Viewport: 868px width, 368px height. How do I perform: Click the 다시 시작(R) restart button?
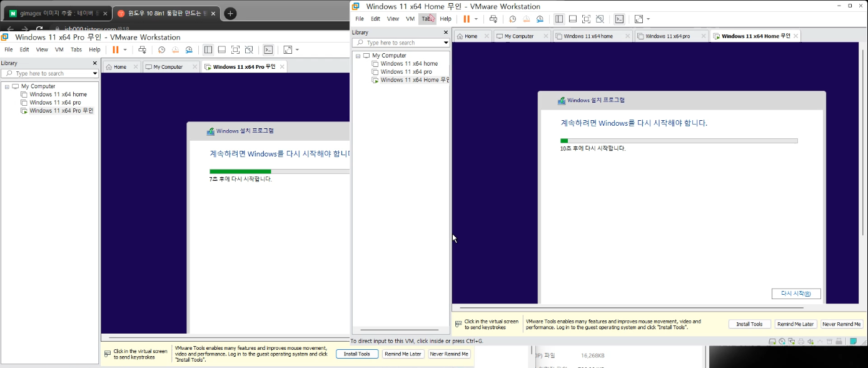pyautogui.click(x=796, y=294)
